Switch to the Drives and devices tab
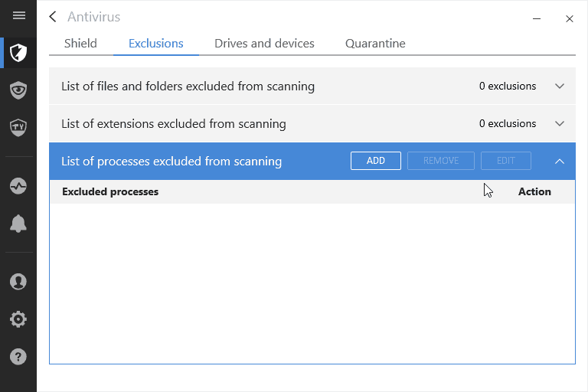 tap(264, 44)
